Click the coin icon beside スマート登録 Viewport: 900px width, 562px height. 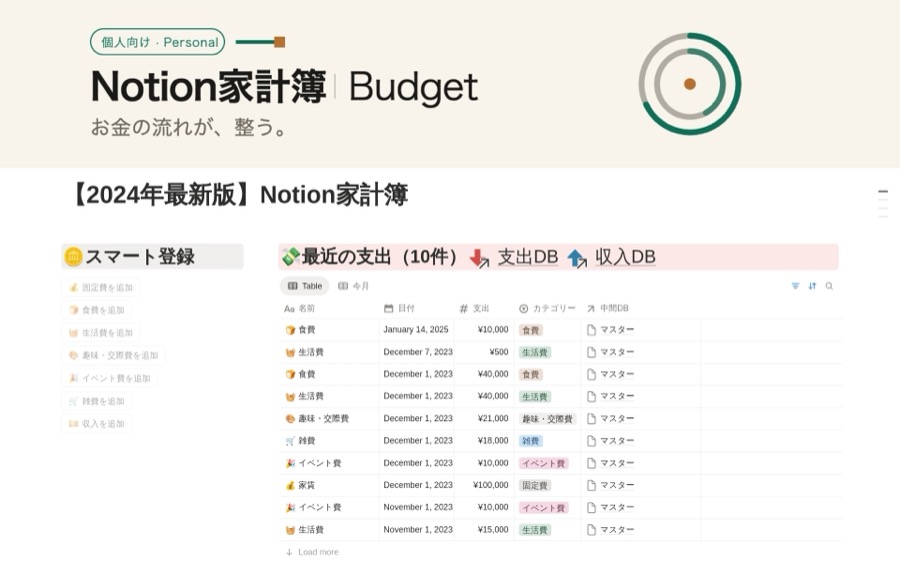pyautogui.click(x=73, y=257)
